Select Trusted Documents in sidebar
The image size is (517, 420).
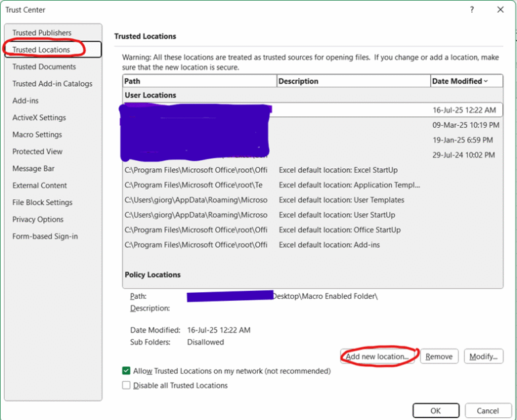pos(44,67)
